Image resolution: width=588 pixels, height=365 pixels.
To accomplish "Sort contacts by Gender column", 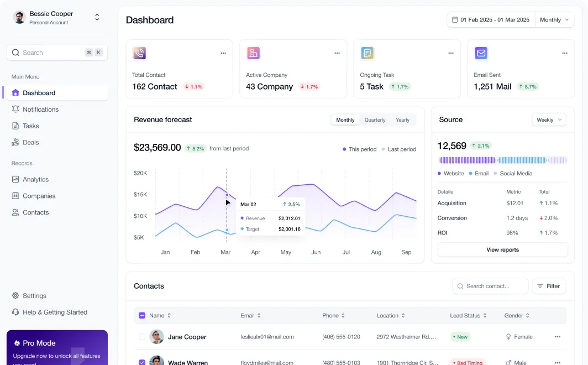I will (x=517, y=315).
